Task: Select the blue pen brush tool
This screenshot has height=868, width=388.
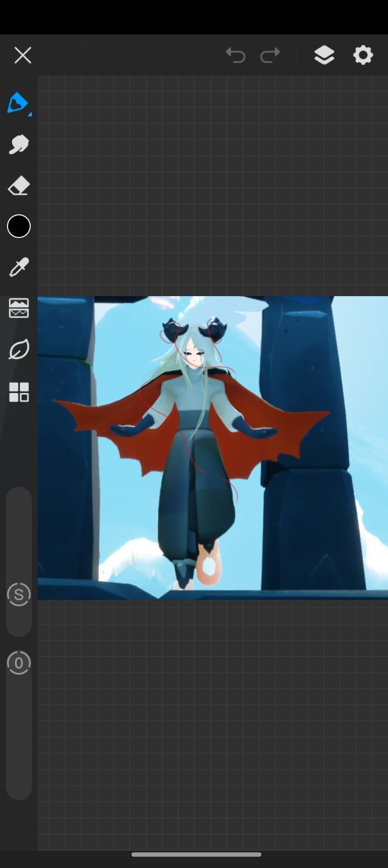Action: 18,103
